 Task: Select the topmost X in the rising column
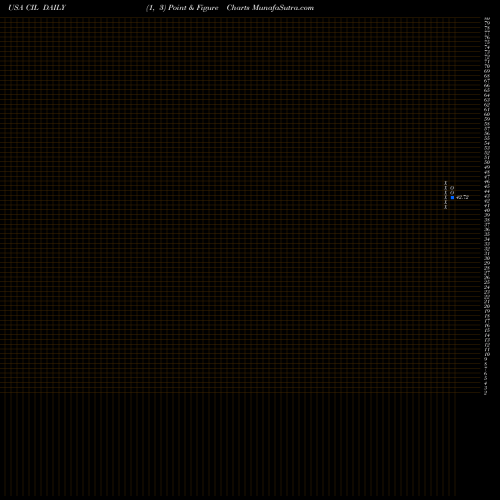[x=446, y=183]
